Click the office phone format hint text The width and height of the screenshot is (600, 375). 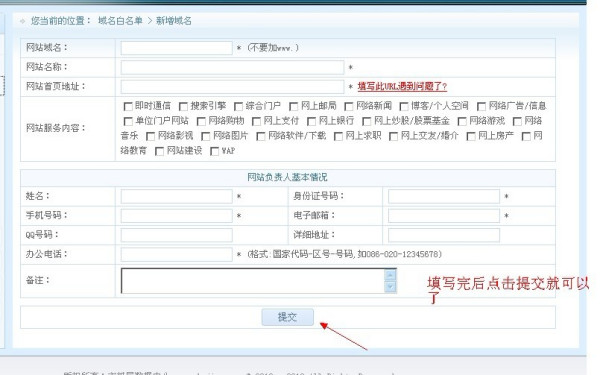344,254
